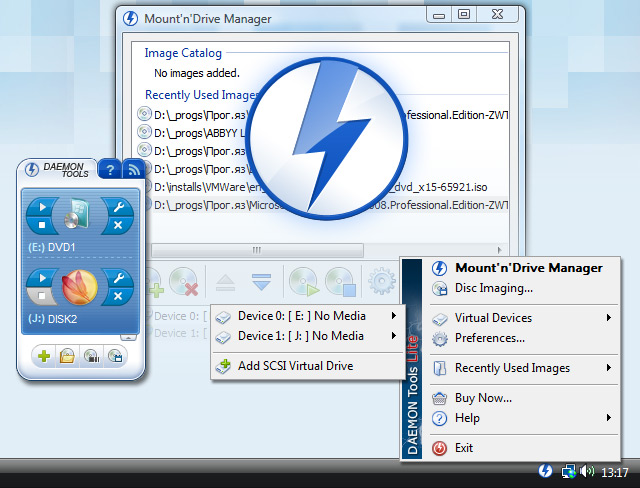Click the RSS feed icon on gadget
Viewport: 640px width, 488px height.
click(x=133, y=170)
